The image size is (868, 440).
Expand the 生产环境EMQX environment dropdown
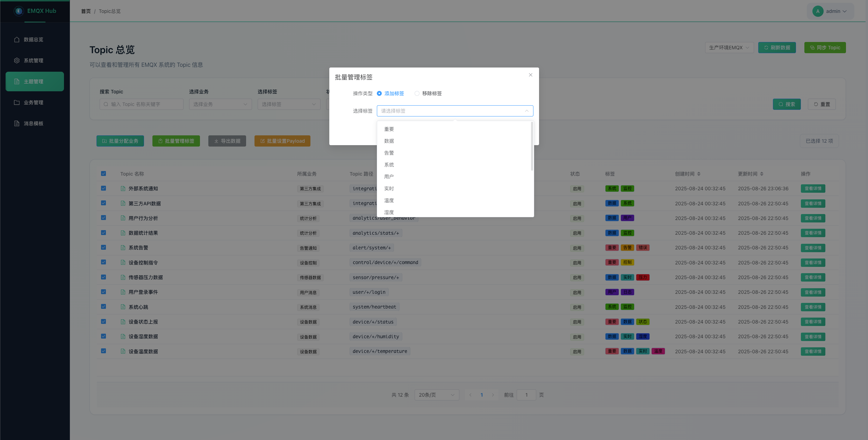pos(729,48)
